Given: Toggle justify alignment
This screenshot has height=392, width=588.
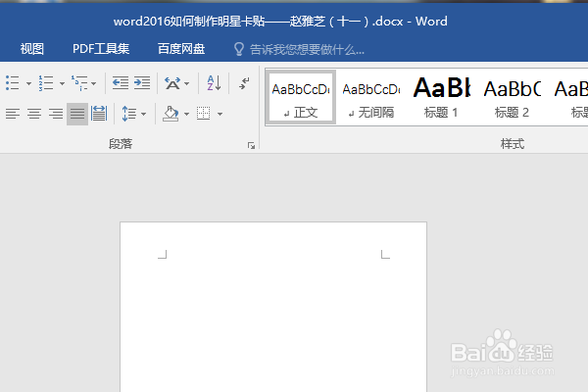Looking at the screenshot, I should click(77, 114).
